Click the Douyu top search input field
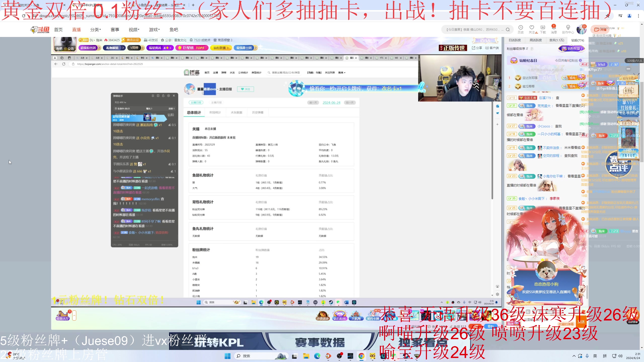The width and height of the screenshot is (644, 362). (x=474, y=29)
